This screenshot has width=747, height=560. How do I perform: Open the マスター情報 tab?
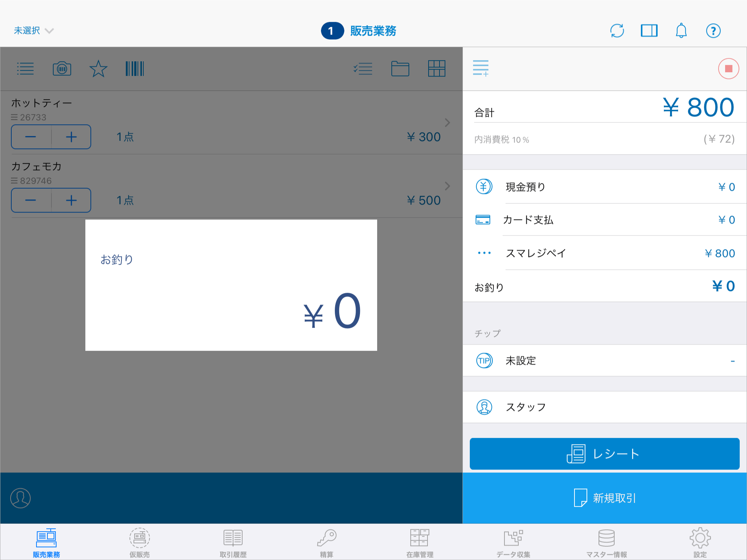point(607,542)
